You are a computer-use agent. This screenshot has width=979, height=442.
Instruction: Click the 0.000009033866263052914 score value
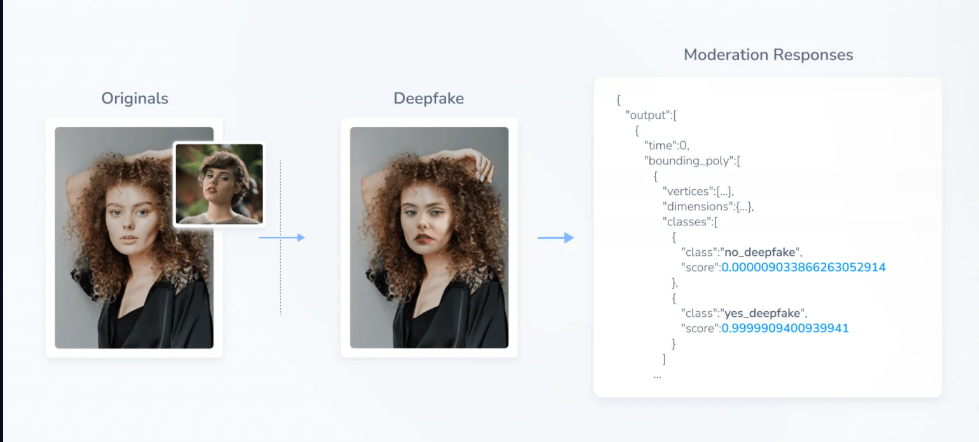click(804, 267)
